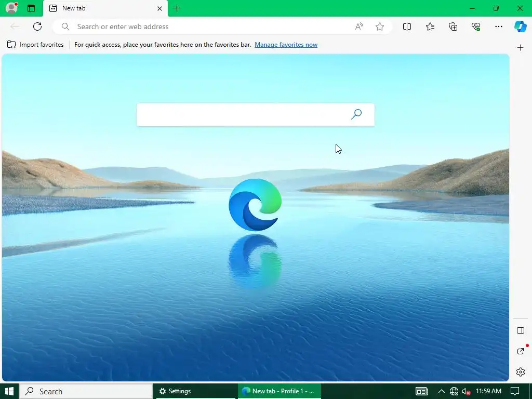Open Collections

[x=453, y=26]
